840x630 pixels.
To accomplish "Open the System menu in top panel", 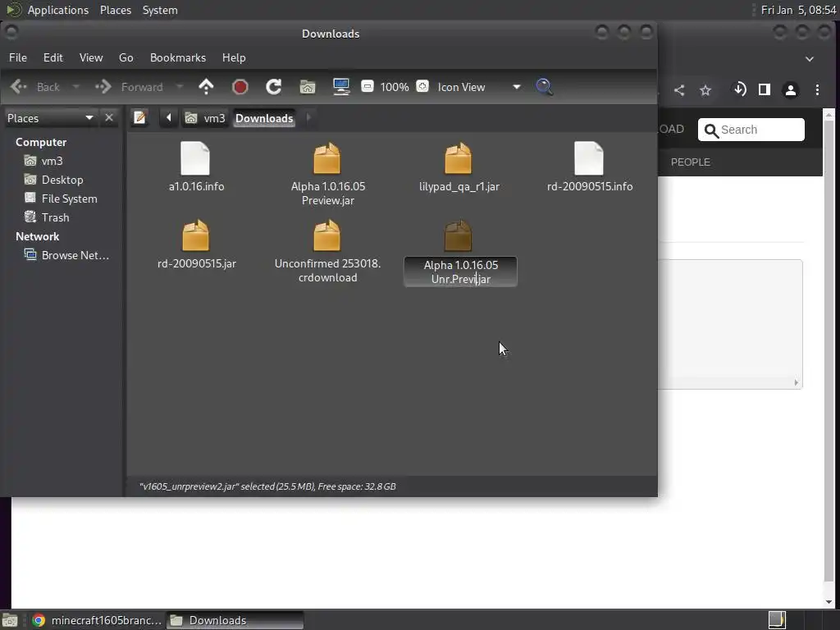I will (x=160, y=10).
